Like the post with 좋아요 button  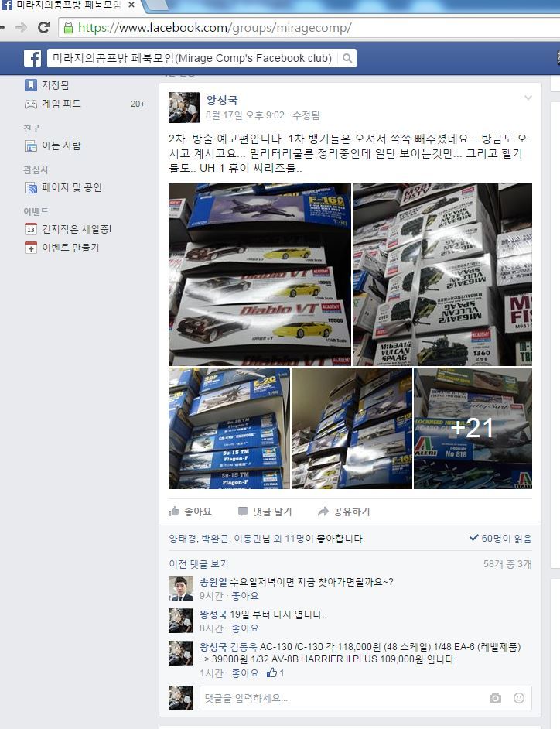pyautogui.click(x=190, y=512)
